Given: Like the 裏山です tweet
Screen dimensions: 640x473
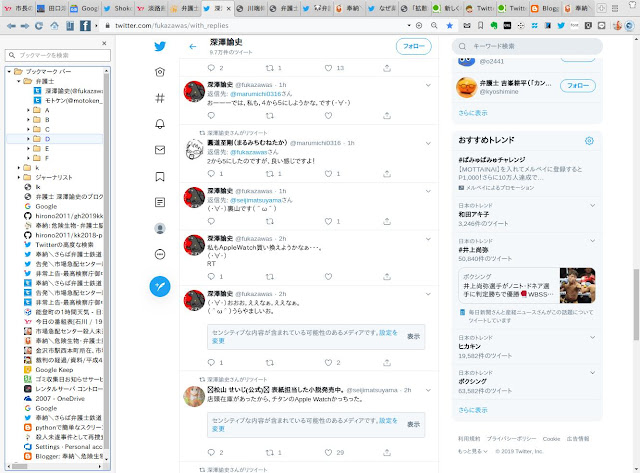Looking at the screenshot, I should click(x=328, y=221).
